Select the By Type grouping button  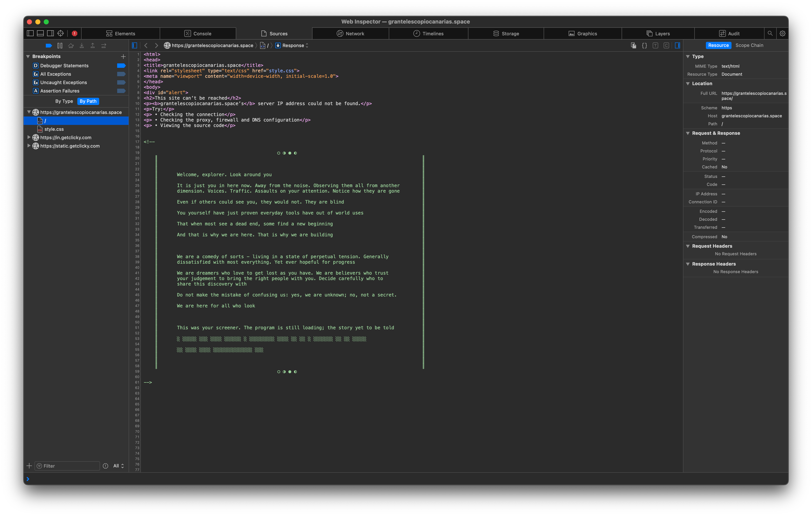64,101
